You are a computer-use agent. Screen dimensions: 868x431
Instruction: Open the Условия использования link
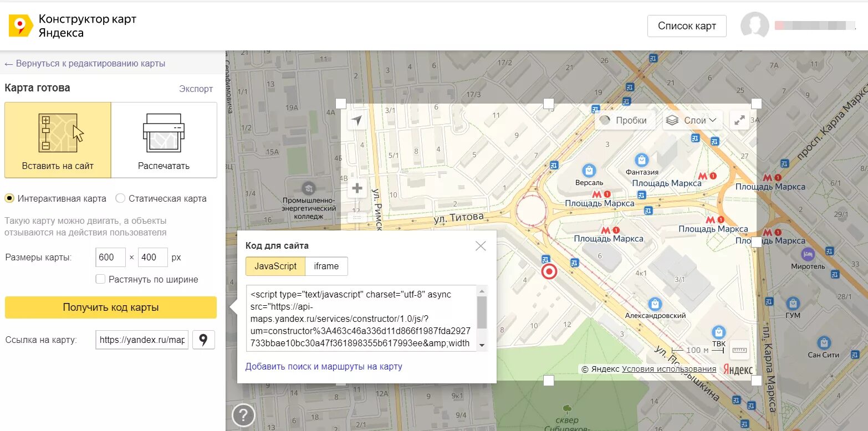click(669, 369)
